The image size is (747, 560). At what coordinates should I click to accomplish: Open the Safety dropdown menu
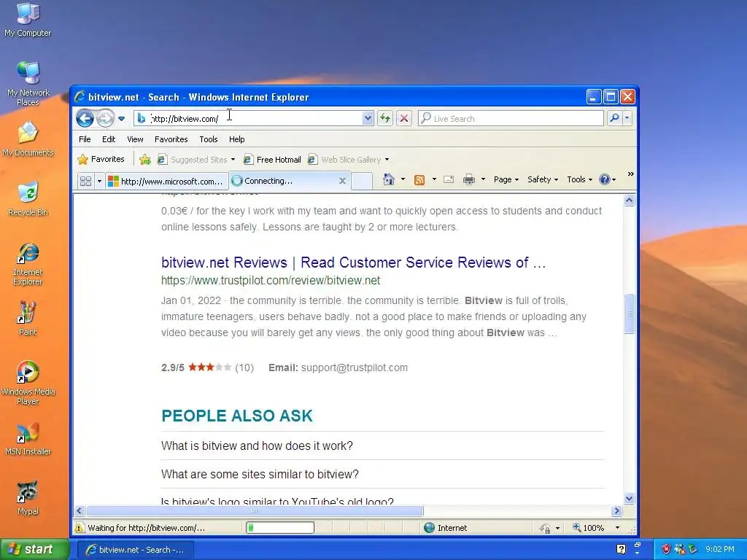(x=543, y=179)
